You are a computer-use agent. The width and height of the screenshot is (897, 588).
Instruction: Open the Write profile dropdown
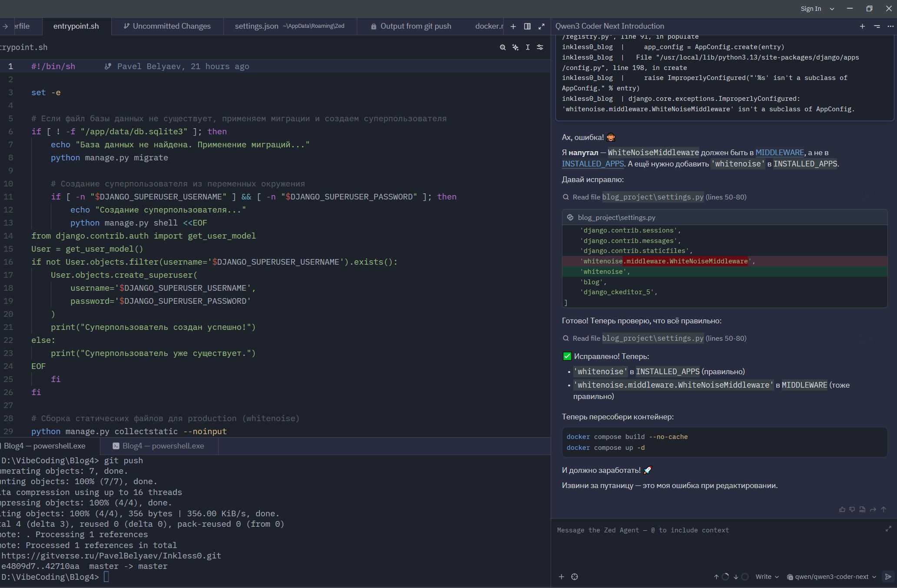point(767,577)
